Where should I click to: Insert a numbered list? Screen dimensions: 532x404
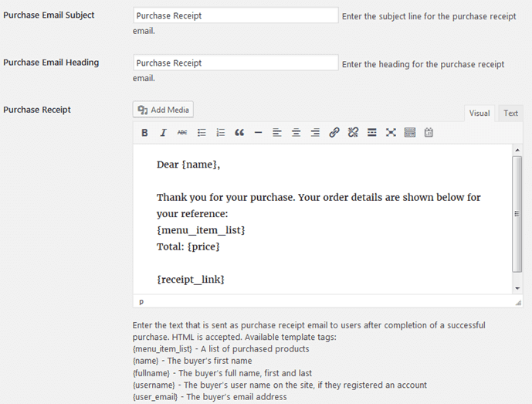point(220,133)
